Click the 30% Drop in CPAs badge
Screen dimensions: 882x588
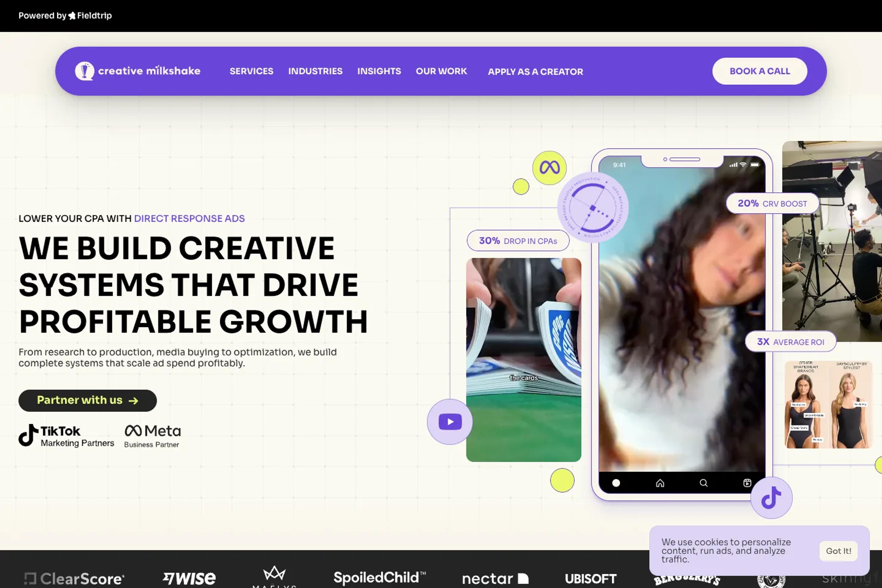[518, 241]
